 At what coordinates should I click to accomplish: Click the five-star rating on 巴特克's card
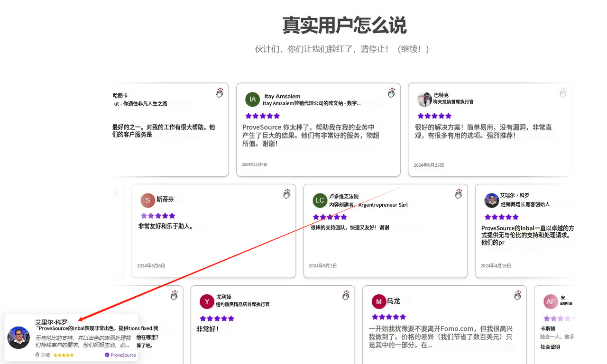pos(434,116)
